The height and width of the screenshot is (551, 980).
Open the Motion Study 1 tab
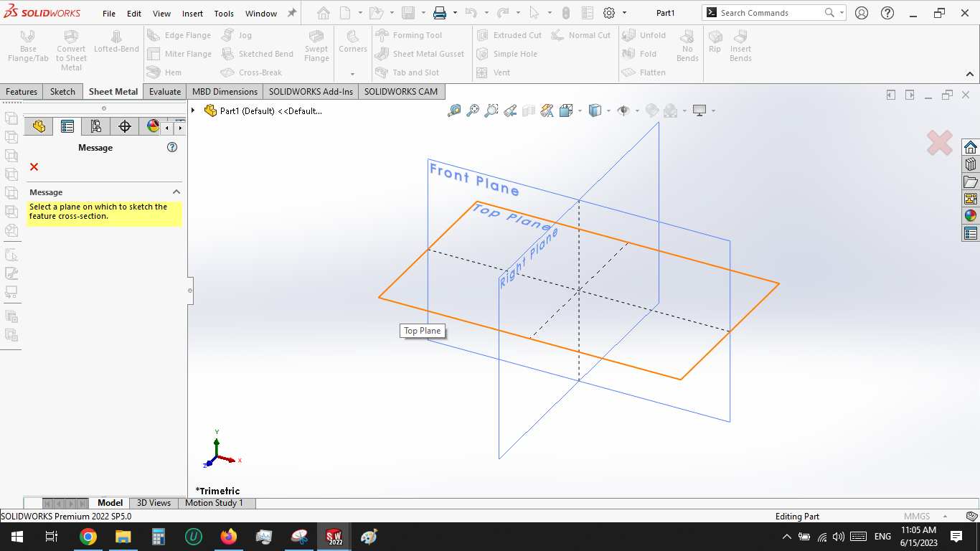pyautogui.click(x=216, y=503)
